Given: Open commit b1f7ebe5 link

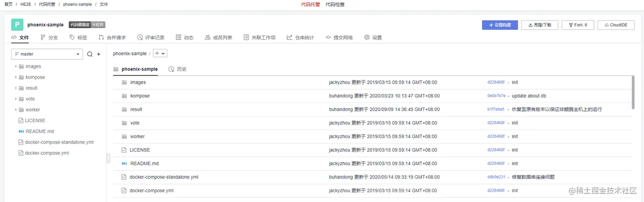Looking at the screenshot, I should pos(496,110).
